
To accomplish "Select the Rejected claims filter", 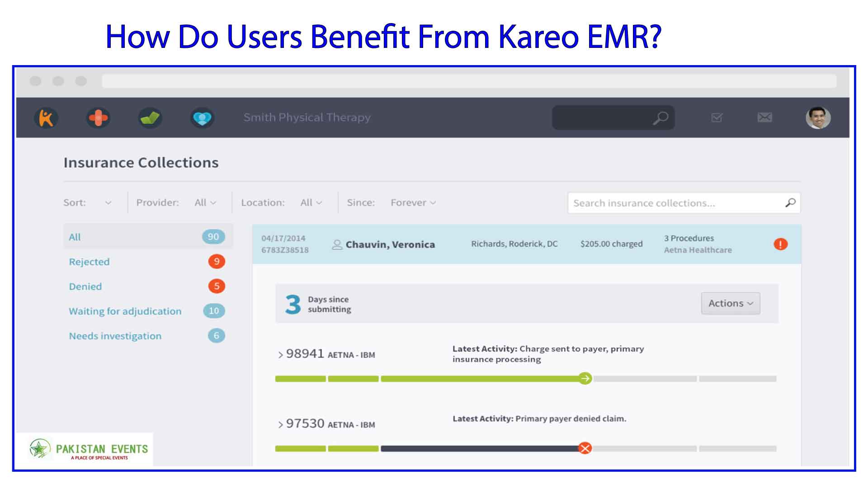I will 89,262.
